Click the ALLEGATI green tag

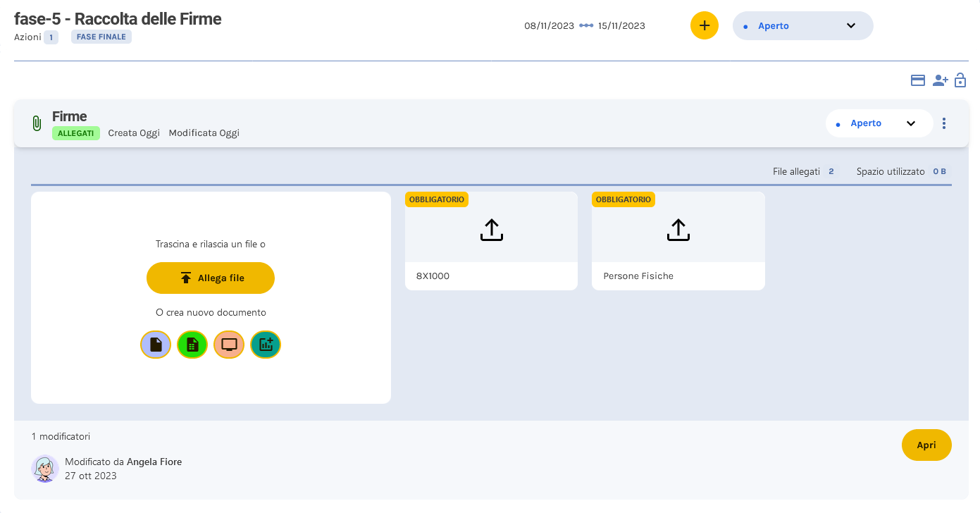click(75, 133)
